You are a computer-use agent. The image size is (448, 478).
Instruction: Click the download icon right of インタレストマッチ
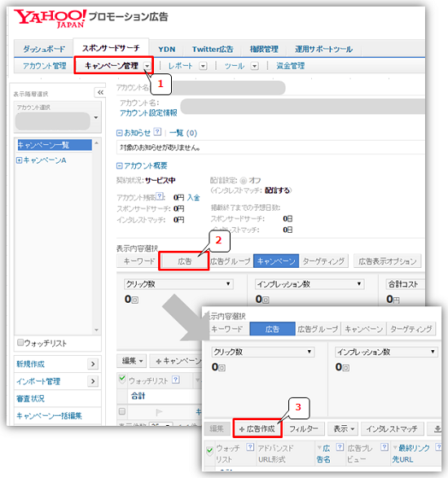pos(437,429)
